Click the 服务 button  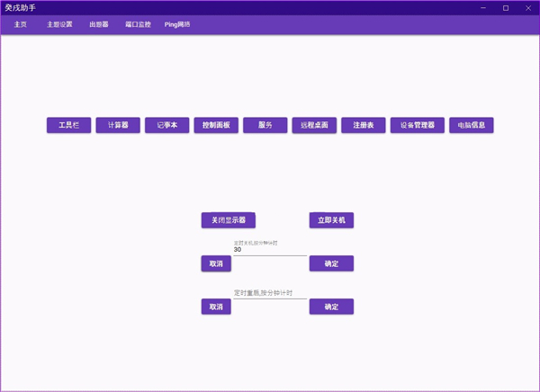(265, 125)
